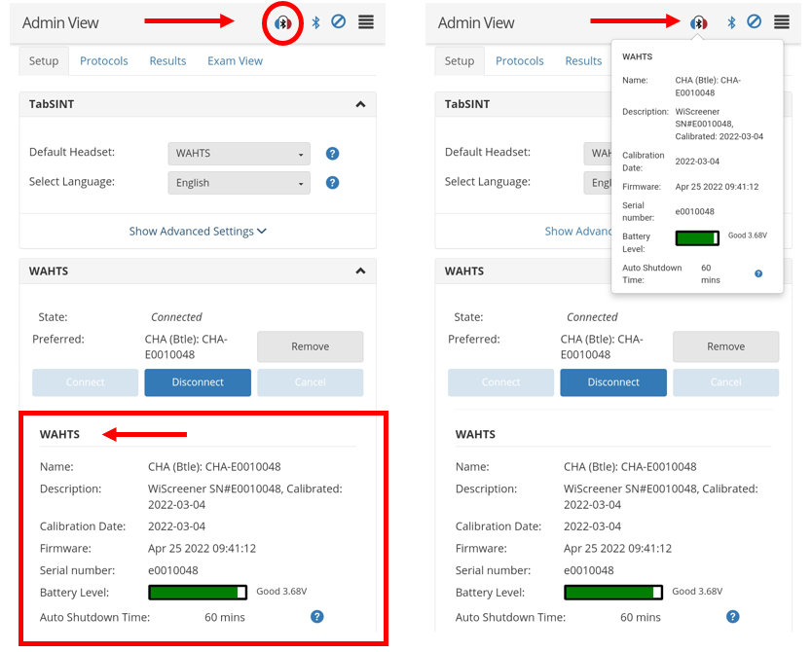
Task: Click help icon beside English language dropdown
Action: 332,183
